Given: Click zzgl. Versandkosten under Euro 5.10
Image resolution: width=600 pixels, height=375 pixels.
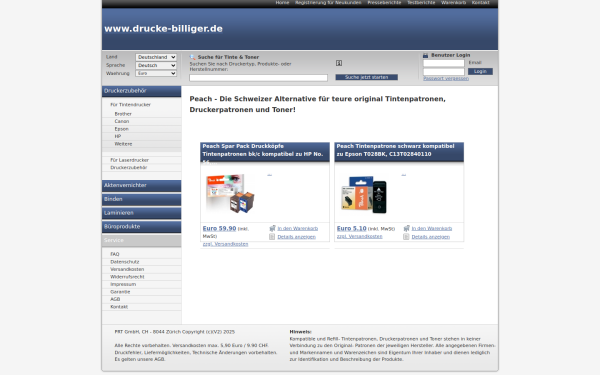Looking at the screenshot, I should click(x=359, y=236).
